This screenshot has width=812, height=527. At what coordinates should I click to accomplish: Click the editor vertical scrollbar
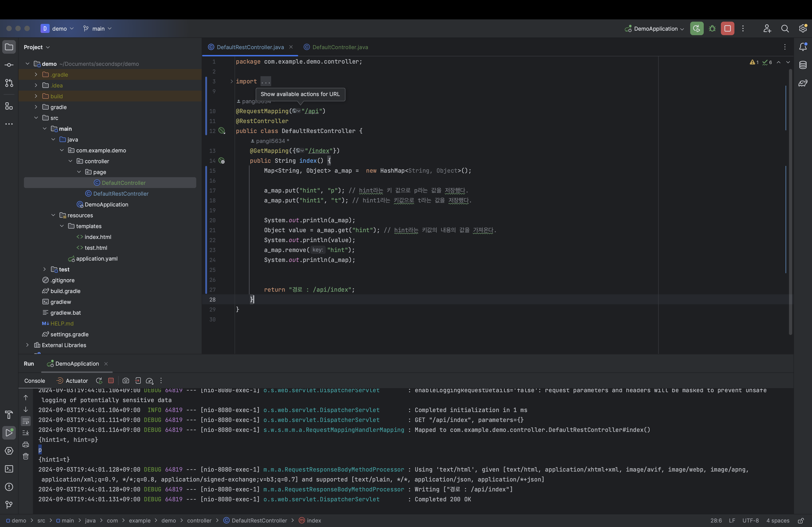tap(790, 201)
